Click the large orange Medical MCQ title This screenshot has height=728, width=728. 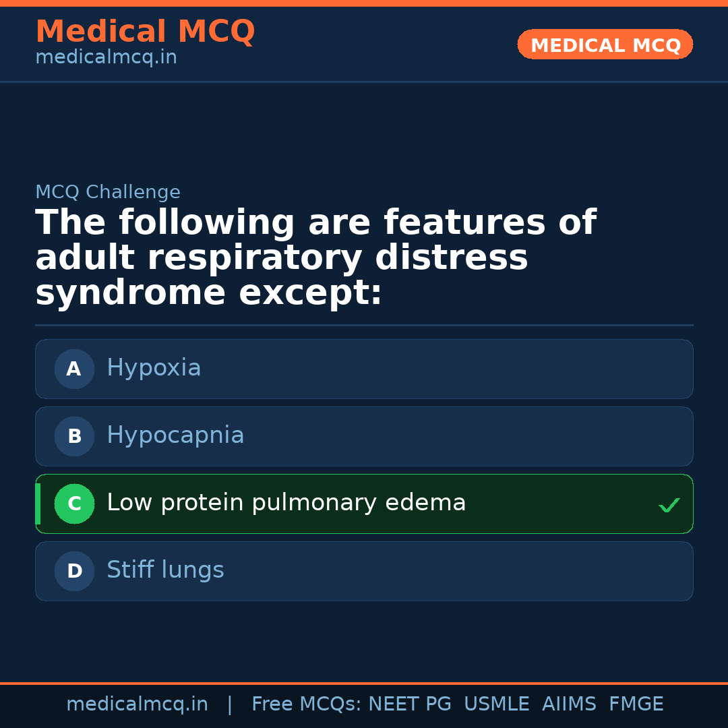tap(145, 32)
